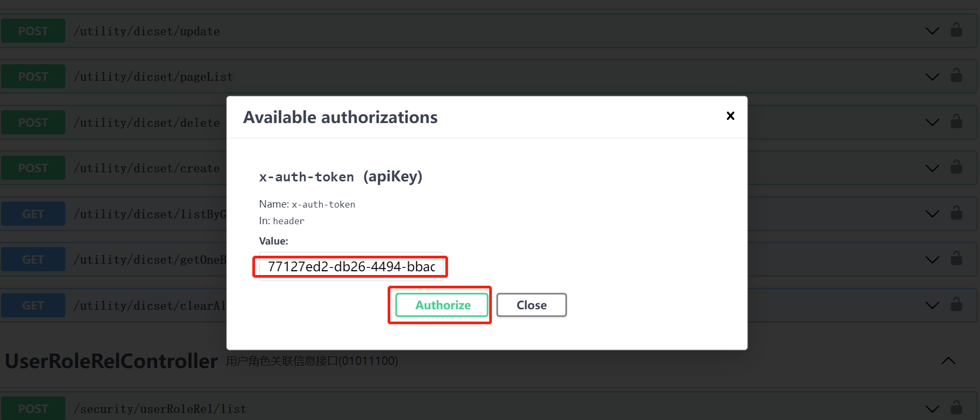Expand the /security/userRoleRel/list chevron

point(932,409)
